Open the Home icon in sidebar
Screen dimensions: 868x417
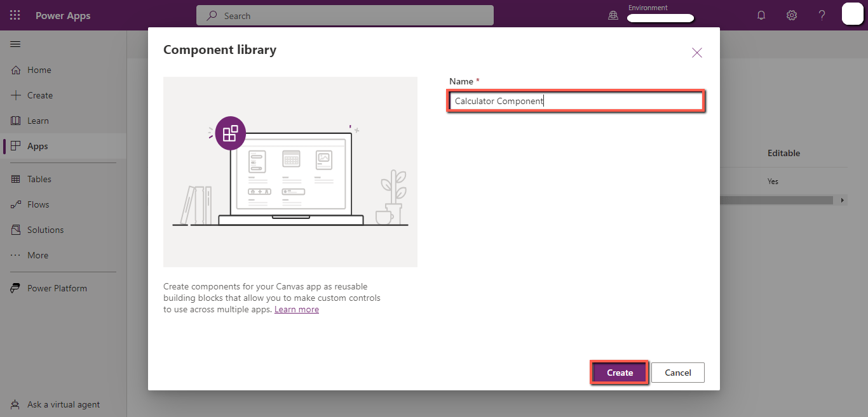(16, 70)
